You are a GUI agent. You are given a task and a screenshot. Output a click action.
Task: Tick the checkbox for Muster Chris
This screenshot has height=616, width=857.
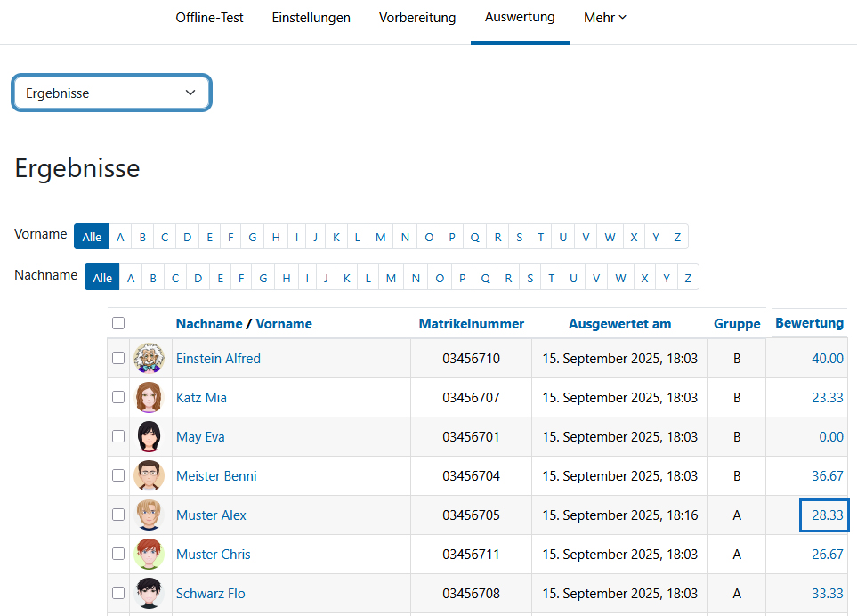coord(118,554)
